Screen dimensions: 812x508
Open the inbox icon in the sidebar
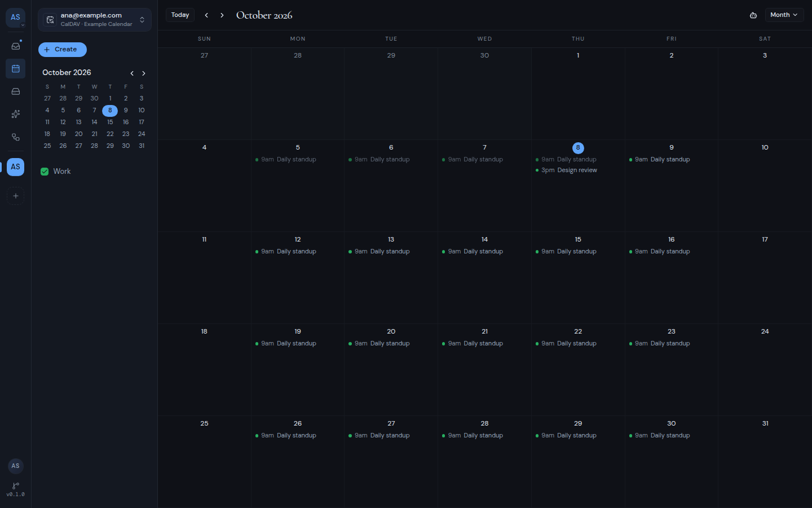[x=16, y=46]
